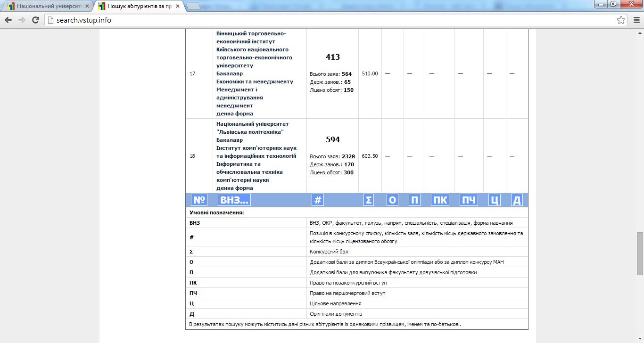Click the vertical scrollbar thumb
The image size is (644, 343).
pos(640,253)
